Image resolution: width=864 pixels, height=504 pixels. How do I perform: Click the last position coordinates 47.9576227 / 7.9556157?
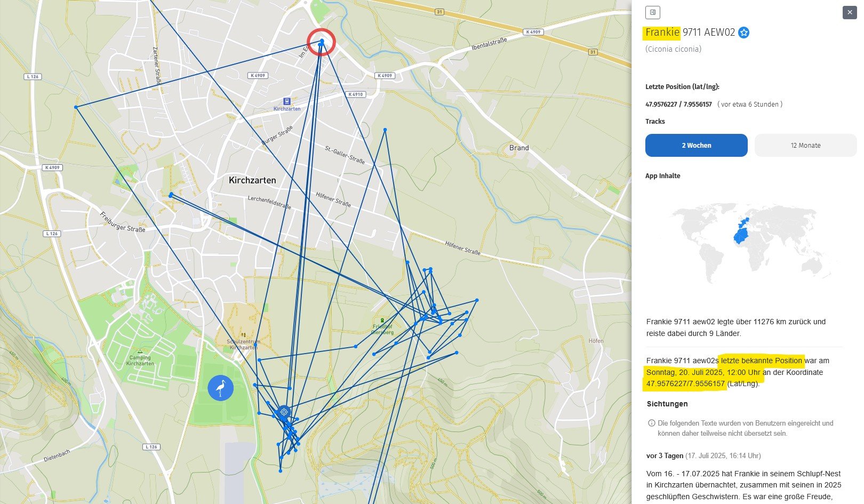[x=678, y=105]
